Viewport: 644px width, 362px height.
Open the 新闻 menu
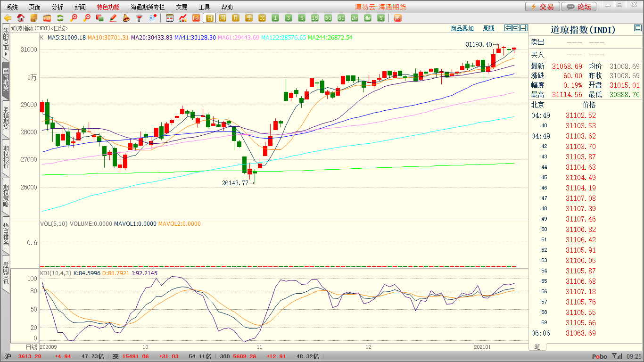pos(80,7)
